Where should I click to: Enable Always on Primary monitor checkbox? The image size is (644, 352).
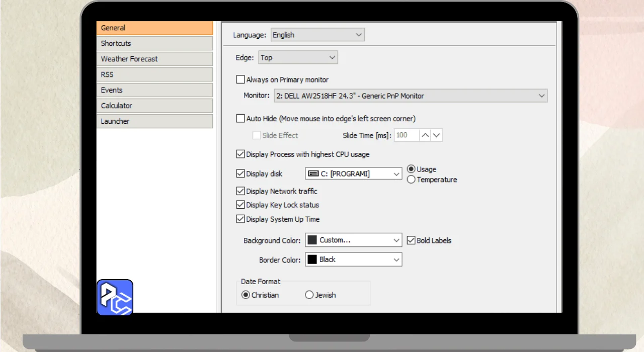click(240, 79)
